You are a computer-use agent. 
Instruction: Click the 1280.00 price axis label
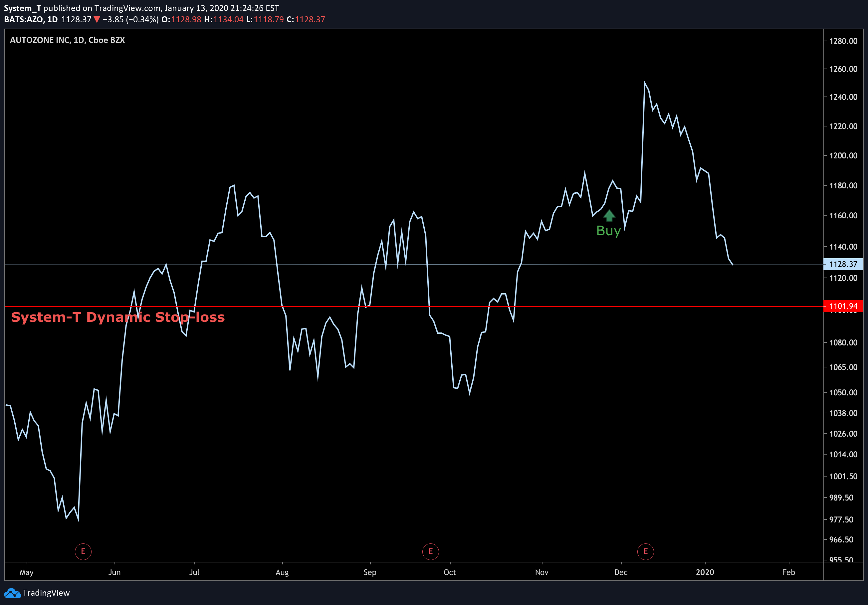843,41
